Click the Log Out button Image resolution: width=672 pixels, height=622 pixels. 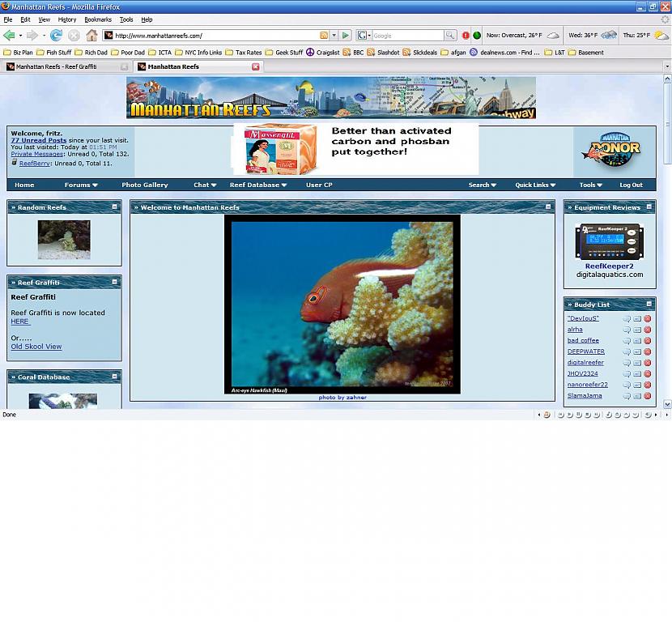631,185
